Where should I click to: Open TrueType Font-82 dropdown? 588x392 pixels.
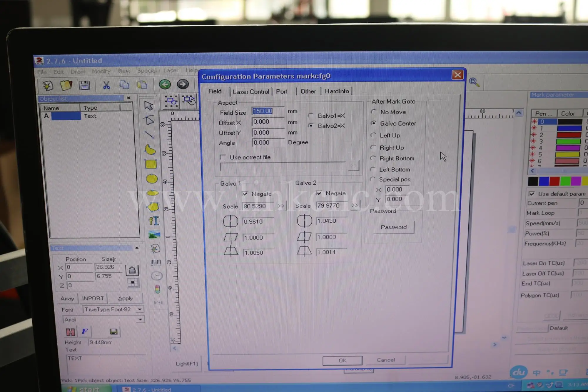point(140,309)
